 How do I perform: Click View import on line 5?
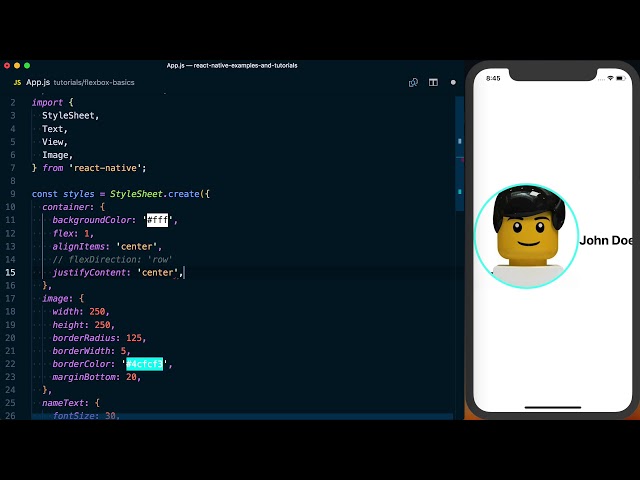point(52,142)
